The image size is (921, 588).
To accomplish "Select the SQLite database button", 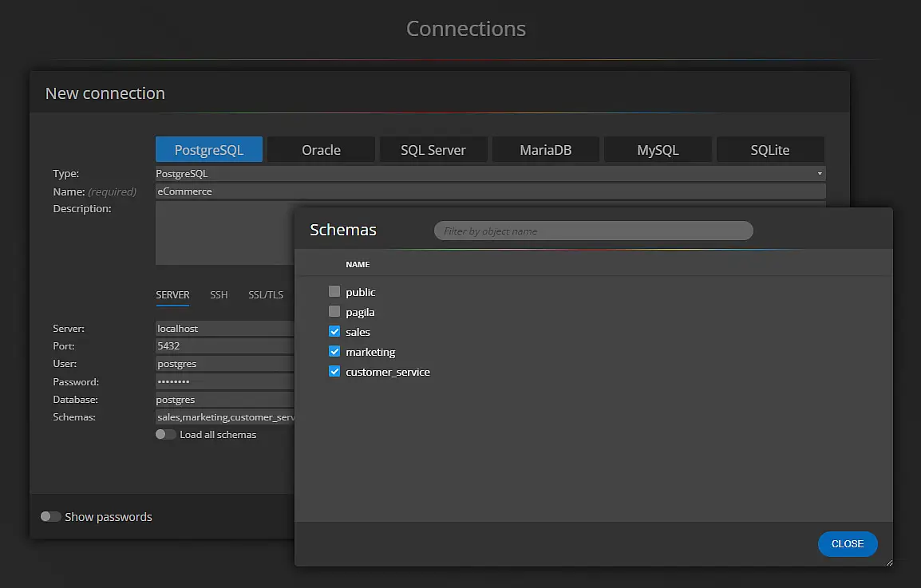I will click(770, 150).
